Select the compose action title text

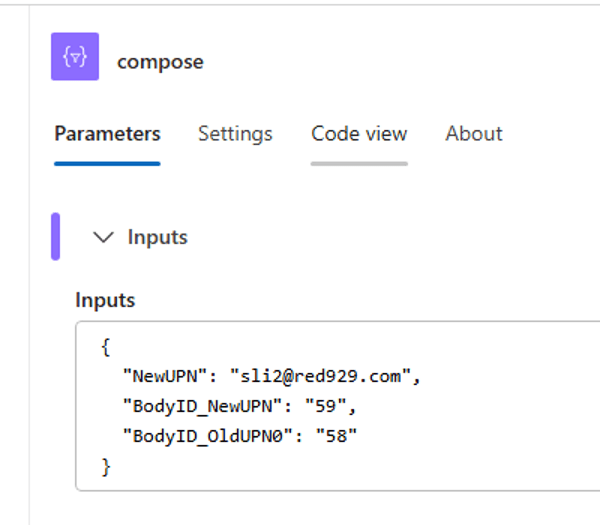160,62
